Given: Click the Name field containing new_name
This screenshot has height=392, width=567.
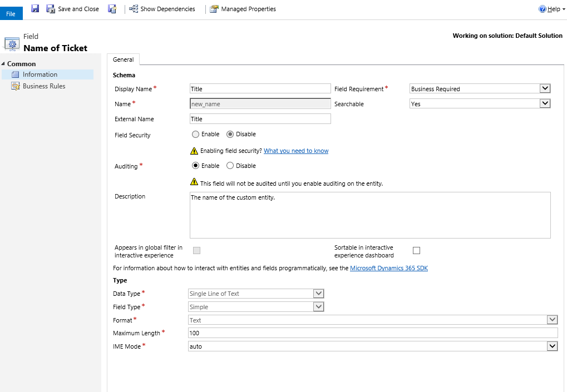Looking at the screenshot, I should 260,103.
